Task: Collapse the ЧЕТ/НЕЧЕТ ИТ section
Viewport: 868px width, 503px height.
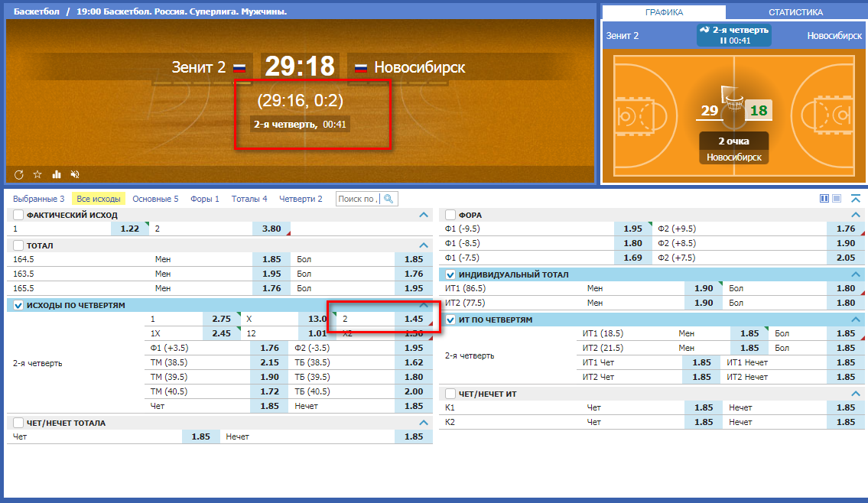Action: (x=855, y=394)
